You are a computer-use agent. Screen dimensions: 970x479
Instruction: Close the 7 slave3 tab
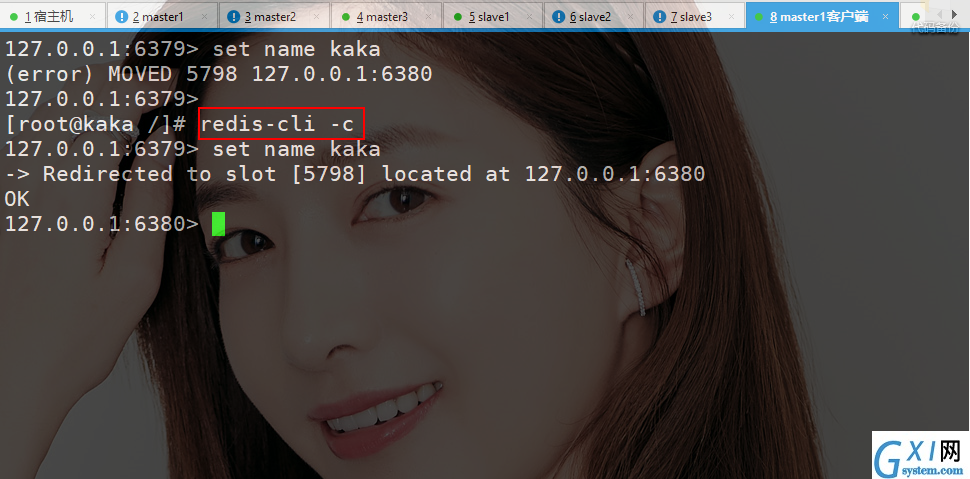click(732, 17)
